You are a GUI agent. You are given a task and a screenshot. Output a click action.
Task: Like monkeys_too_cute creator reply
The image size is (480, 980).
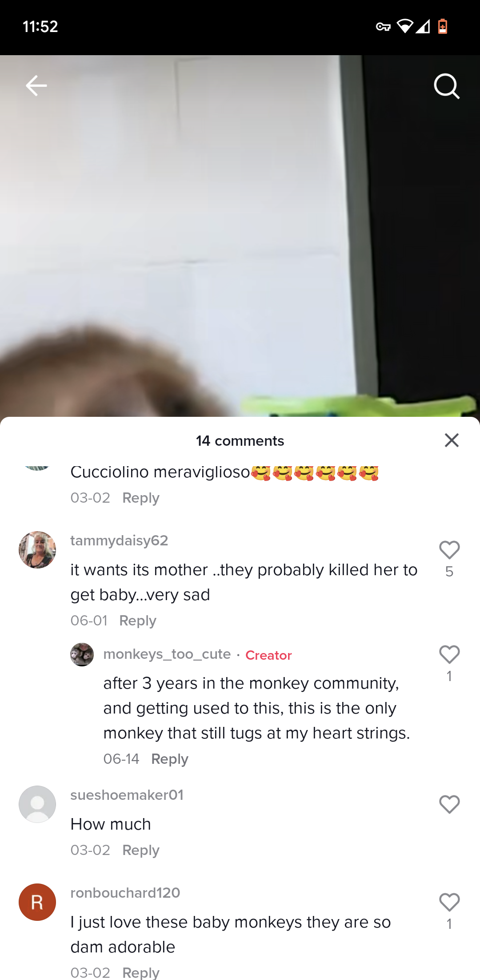point(449,655)
